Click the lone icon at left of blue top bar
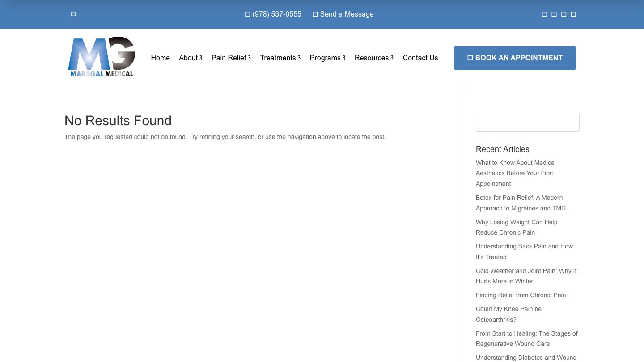644x362 pixels. pos(73,14)
